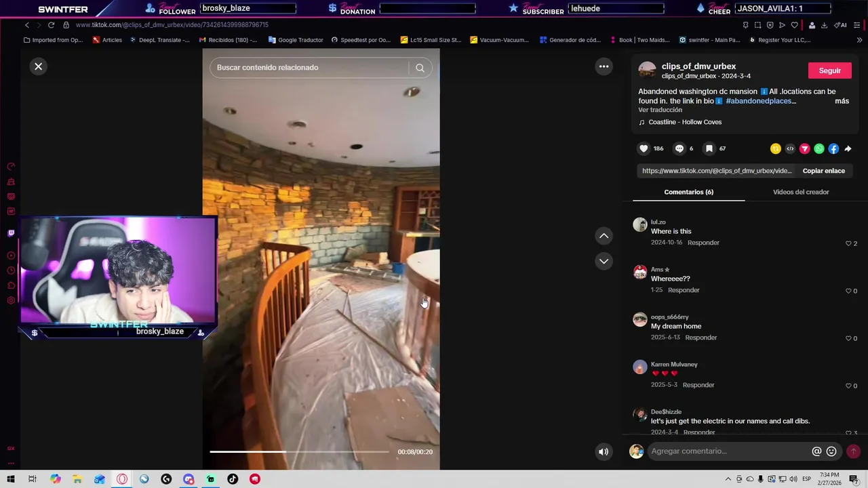The height and width of the screenshot is (488, 868).
Task: Open Windows Start menu
Action: click(11, 479)
